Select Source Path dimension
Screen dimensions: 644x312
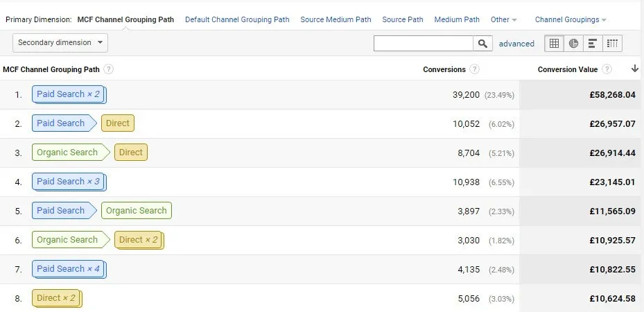coord(403,19)
